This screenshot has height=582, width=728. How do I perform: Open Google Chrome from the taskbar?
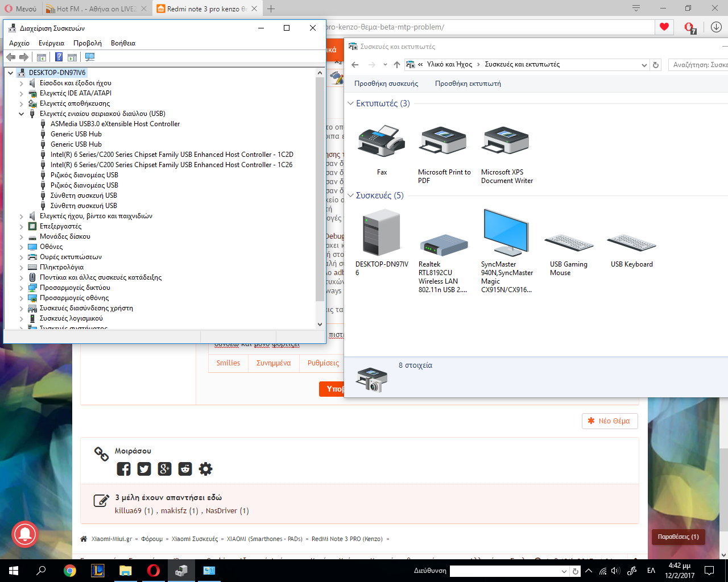click(70, 571)
